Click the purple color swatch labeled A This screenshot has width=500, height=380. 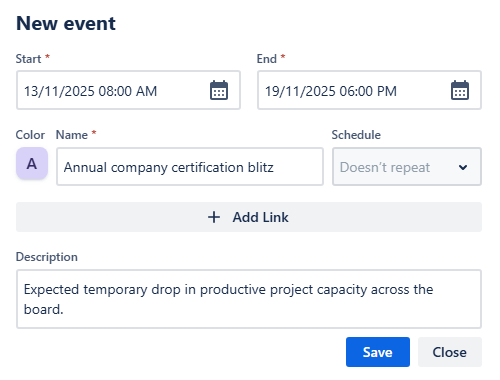pos(32,164)
